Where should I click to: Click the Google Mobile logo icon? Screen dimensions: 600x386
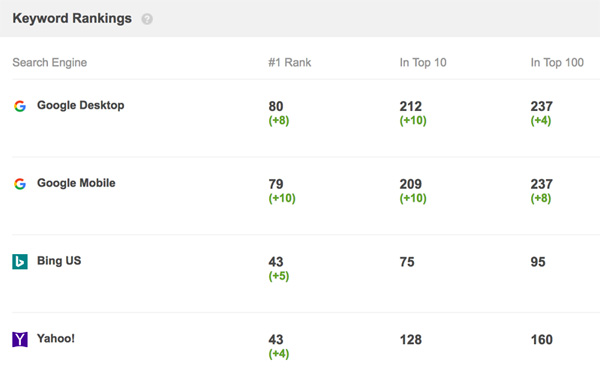coord(20,184)
